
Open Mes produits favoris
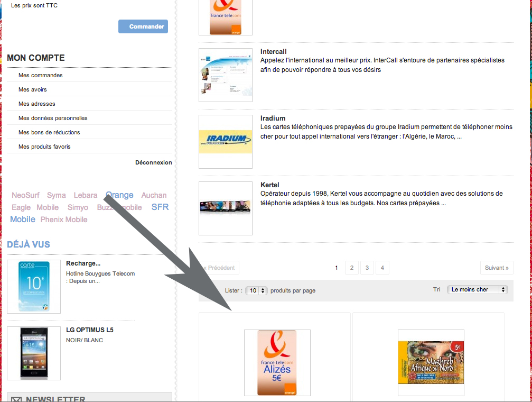pyautogui.click(x=44, y=147)
